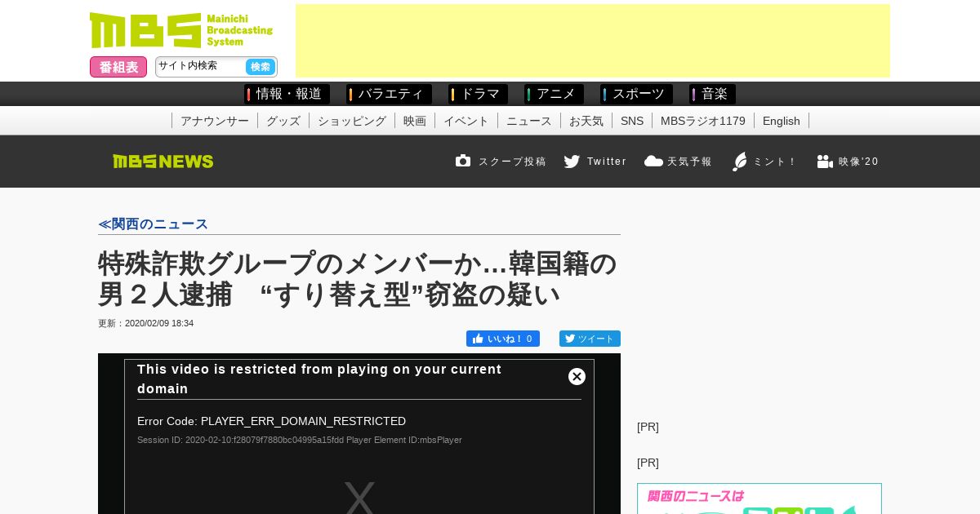Image resolution: width=980 pixels, height=514 pixels.
Task: Open the 番組表 program guide button
Action: pos(118,67)
